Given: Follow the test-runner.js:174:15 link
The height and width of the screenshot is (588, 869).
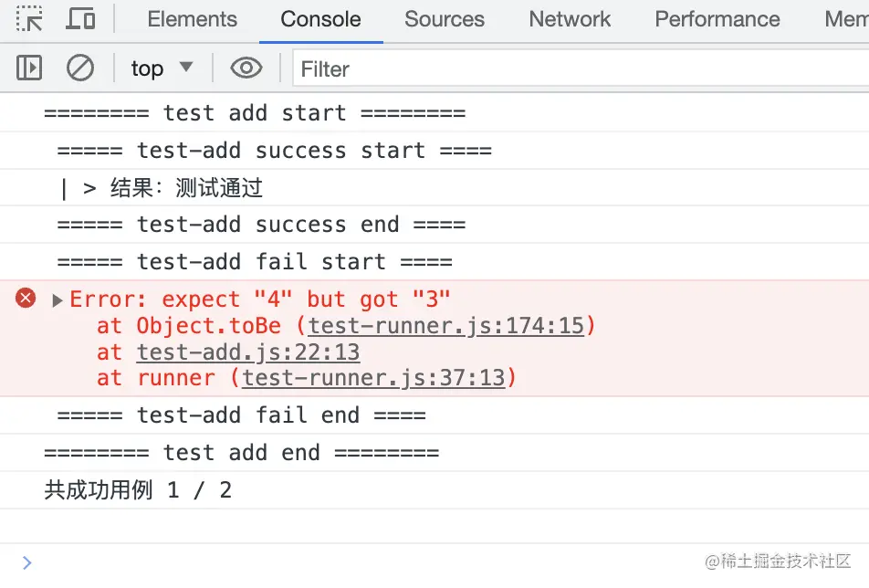Looking at the screenshot, I should pyautogui.click(x=446, y=325).
